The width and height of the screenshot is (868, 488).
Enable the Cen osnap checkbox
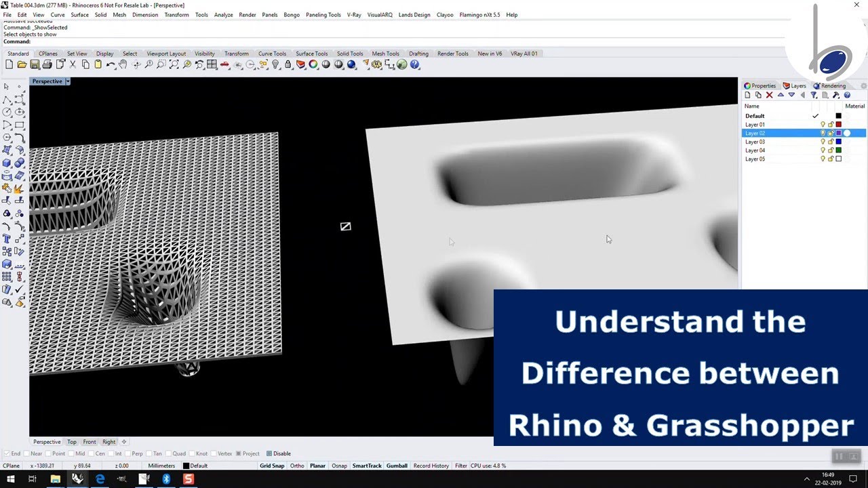point(92,453)
